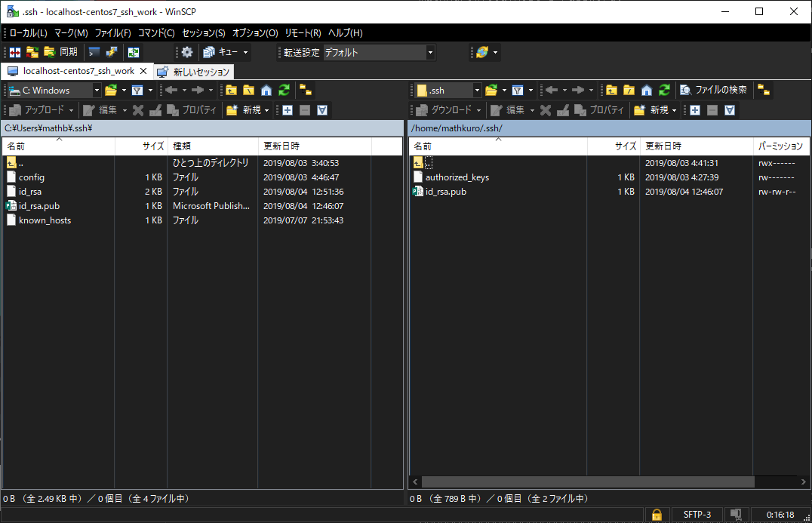The height and width of the screenshot is (523, 812).
Task: Expand the remote 新規 dropdown arrow
Action: coord(674,110)
